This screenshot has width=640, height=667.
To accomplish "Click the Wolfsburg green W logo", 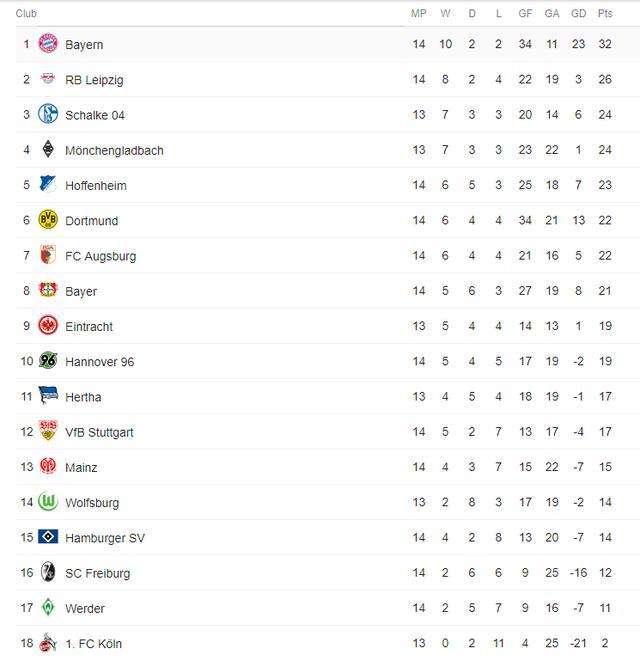I will [x=48, y=502].
